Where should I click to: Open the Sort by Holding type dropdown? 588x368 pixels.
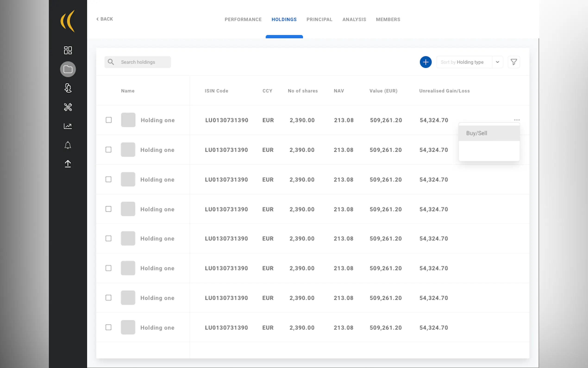[464, 62]
